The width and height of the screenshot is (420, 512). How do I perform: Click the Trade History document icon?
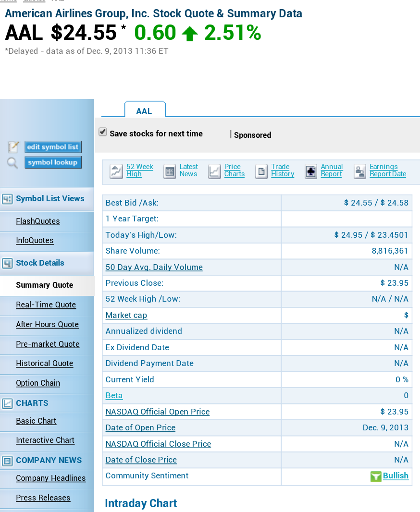pos(261,171)
